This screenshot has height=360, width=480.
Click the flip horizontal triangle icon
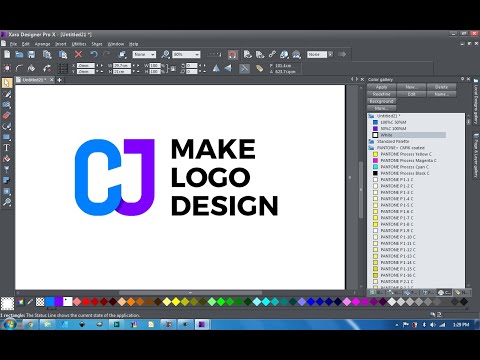coord(216,68)
